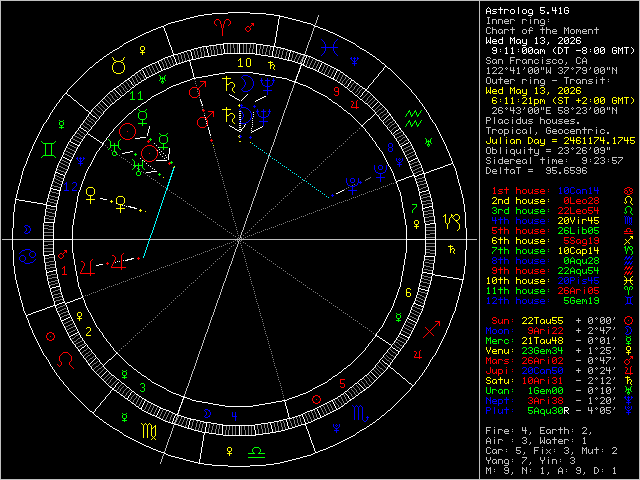Click the Pisces symbol on the 10th house row
Viewport: 640px width, 480px height.
click(x=629, y=281)
